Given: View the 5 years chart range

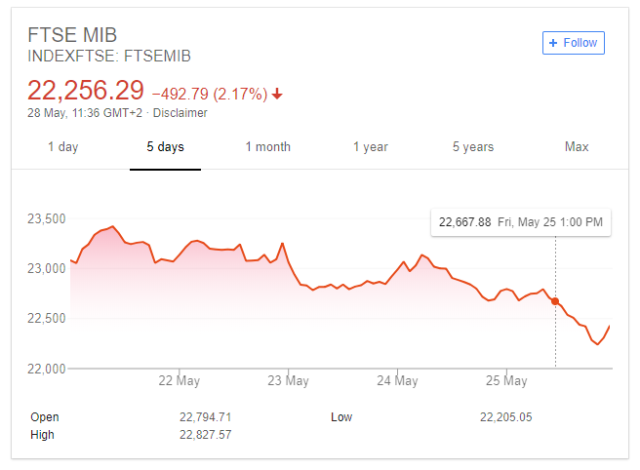Looking at the screenshot, I should (x=473, y=147).
